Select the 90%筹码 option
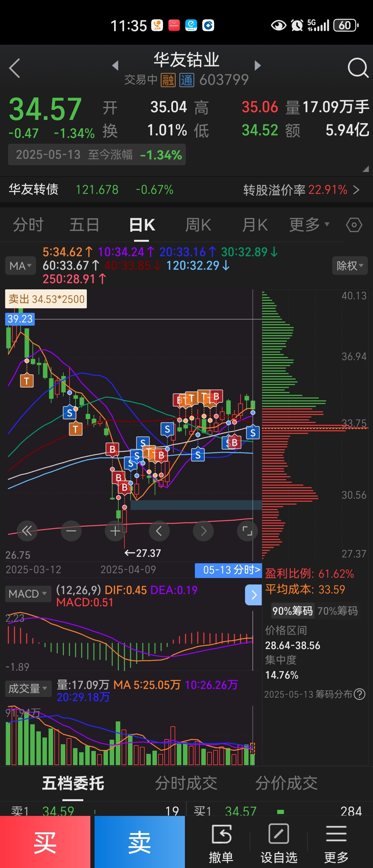Image resolution: width=373 pixels, height=868 pixels. point(293,611)
